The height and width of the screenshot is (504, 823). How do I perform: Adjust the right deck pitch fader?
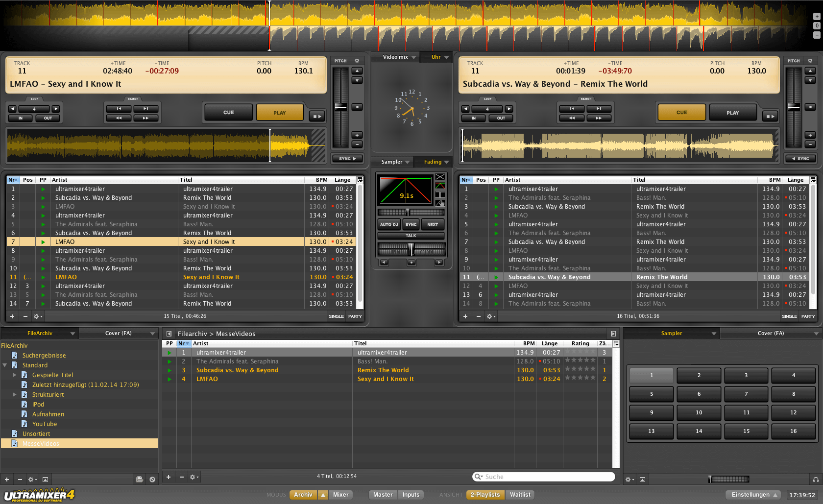794,107
